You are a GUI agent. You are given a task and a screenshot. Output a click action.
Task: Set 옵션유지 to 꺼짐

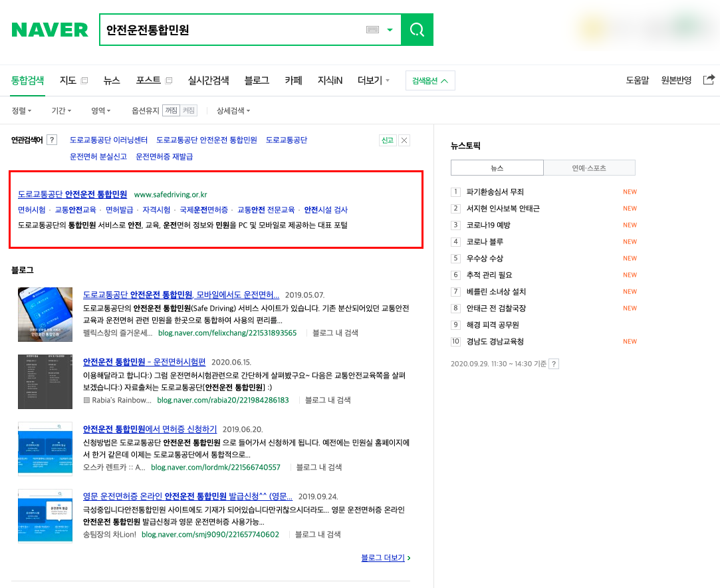[172, 110]
